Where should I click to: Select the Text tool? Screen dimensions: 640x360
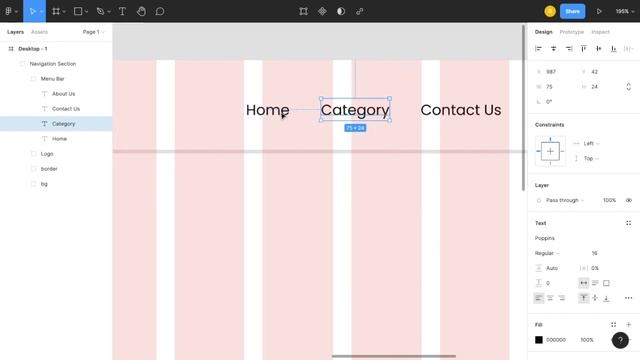(122, 11)
